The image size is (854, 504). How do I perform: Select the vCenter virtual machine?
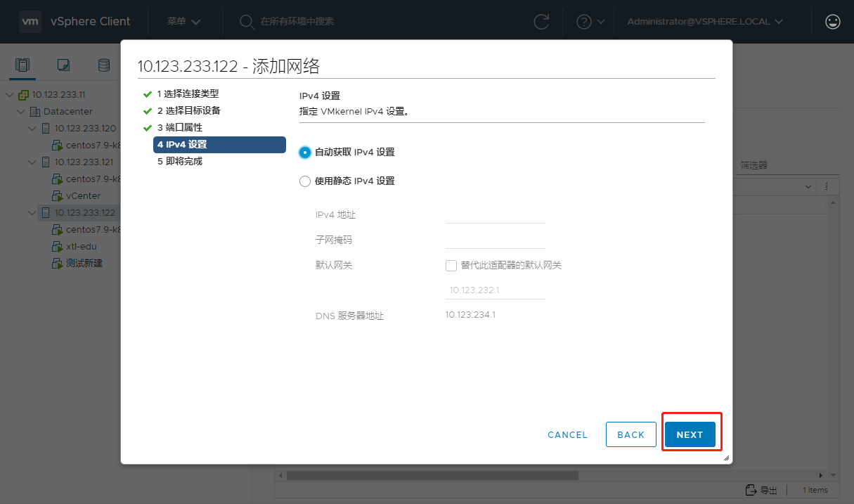[x=83, y=196]
